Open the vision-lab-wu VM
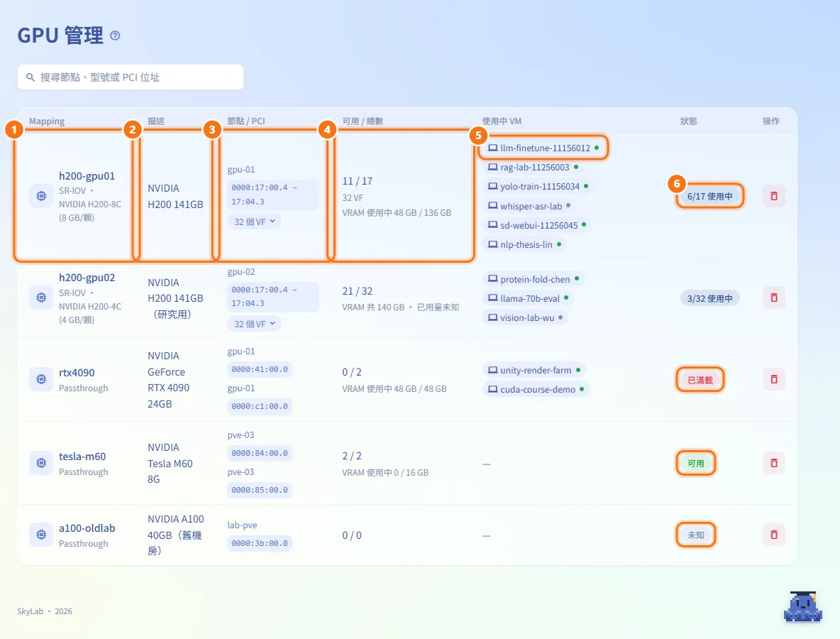This screenshot has width=840, height=639. click(x=526, y=318)
